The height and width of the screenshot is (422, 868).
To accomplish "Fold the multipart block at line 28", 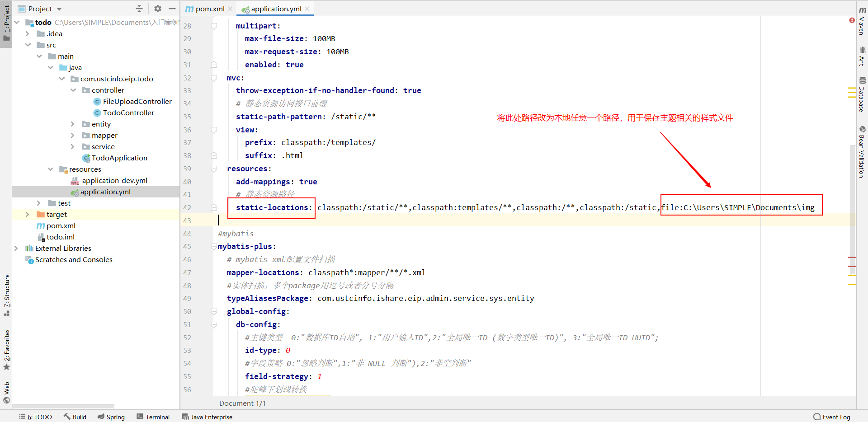I will (214, 26).
